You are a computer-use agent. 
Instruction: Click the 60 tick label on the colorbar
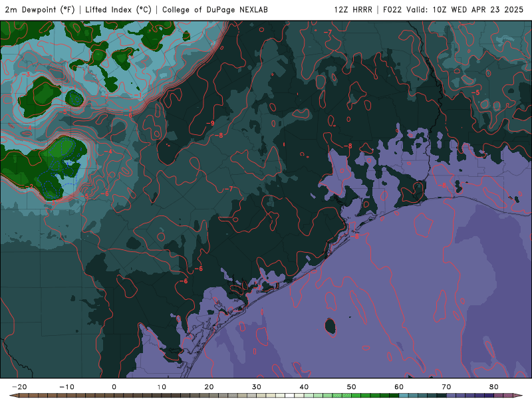(399, 387)
